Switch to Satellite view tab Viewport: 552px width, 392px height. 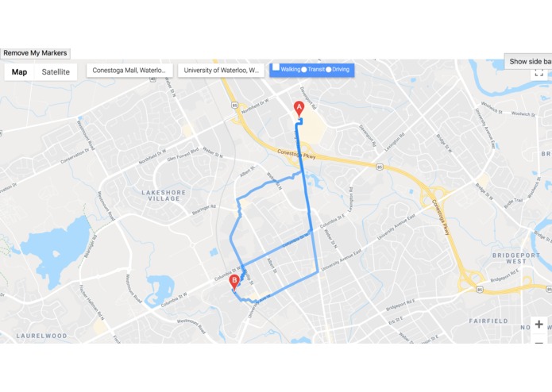point(56,72)
